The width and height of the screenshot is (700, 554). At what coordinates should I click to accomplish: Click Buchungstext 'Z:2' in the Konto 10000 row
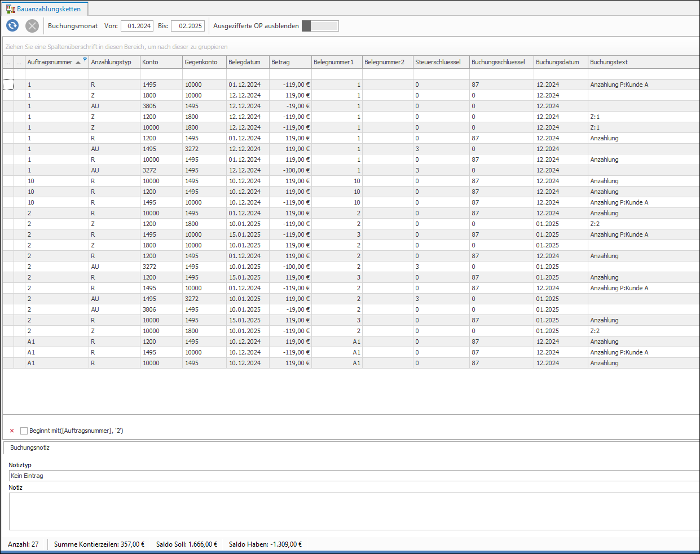point(595,331)
